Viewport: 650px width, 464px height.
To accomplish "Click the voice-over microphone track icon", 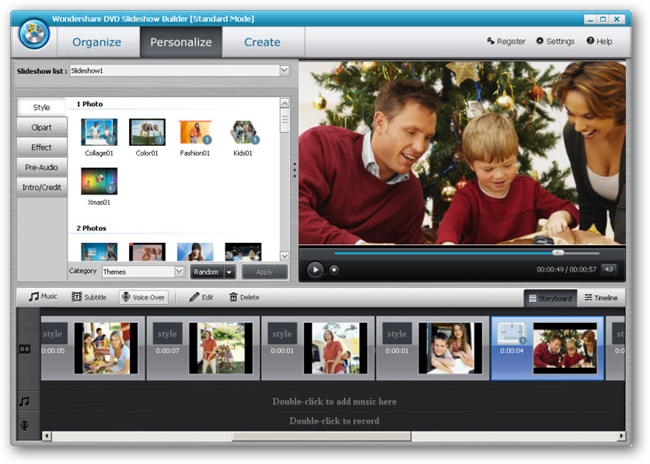I will click(25, 425).
